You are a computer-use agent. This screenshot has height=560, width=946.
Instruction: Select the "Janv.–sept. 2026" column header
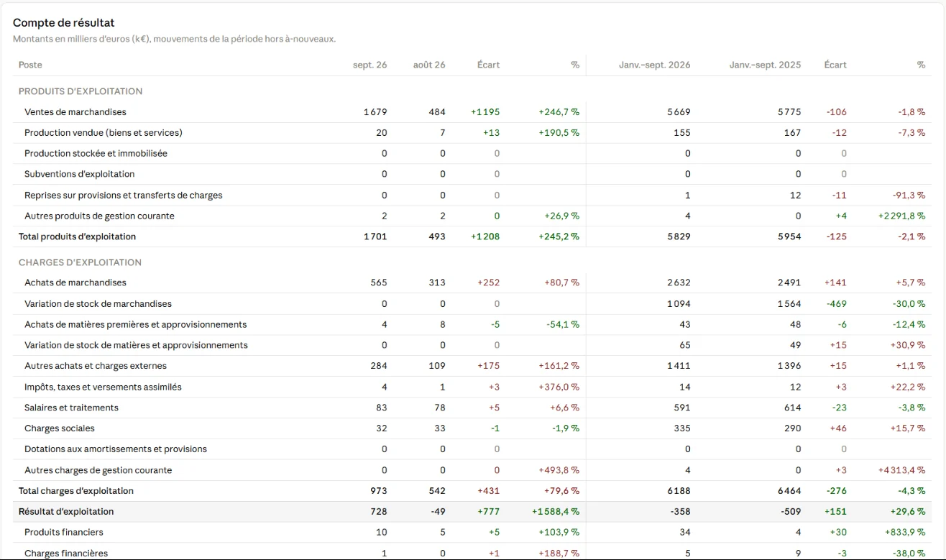(654, 65)
